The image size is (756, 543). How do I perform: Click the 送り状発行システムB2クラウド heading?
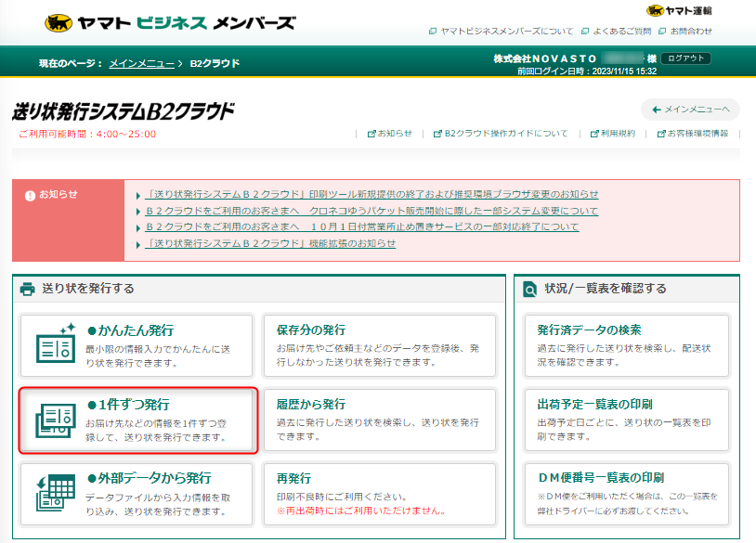click(124, 110)
